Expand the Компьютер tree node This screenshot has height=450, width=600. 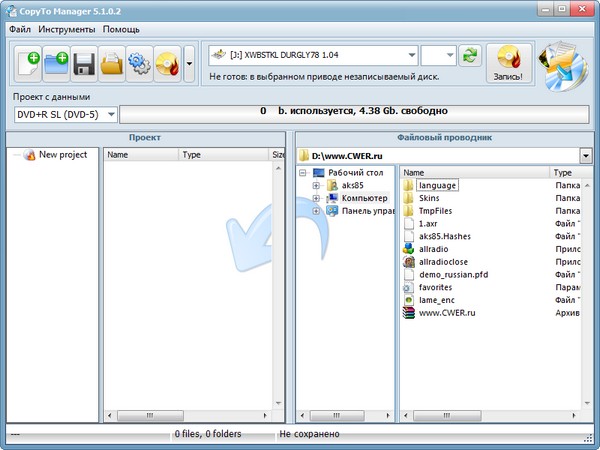coord(317,198)
